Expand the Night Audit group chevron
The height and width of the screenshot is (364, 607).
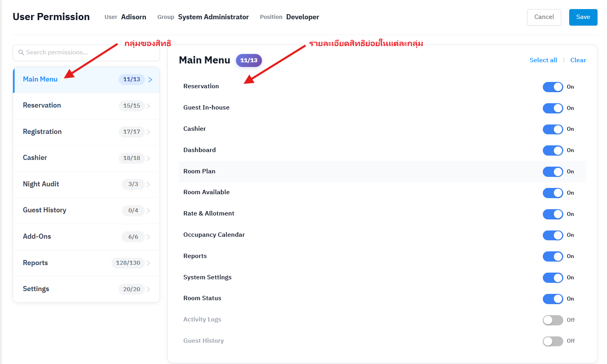(x=149, y=184)
